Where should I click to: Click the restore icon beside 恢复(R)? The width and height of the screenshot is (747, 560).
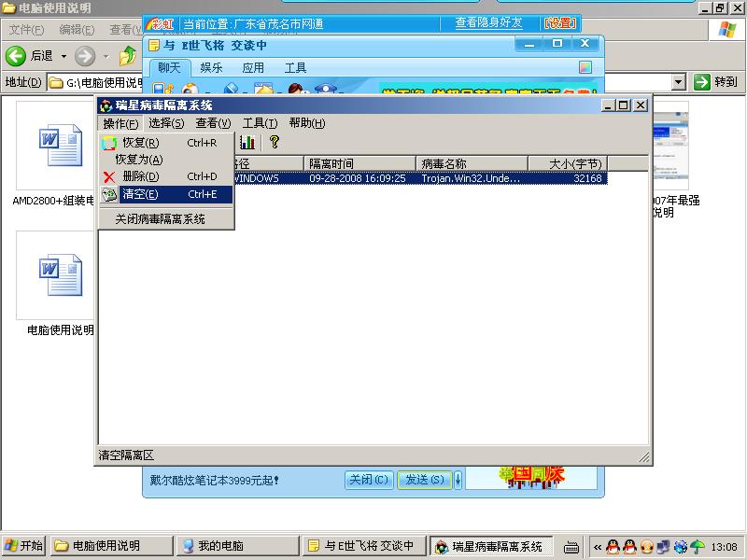pos(109,143)
